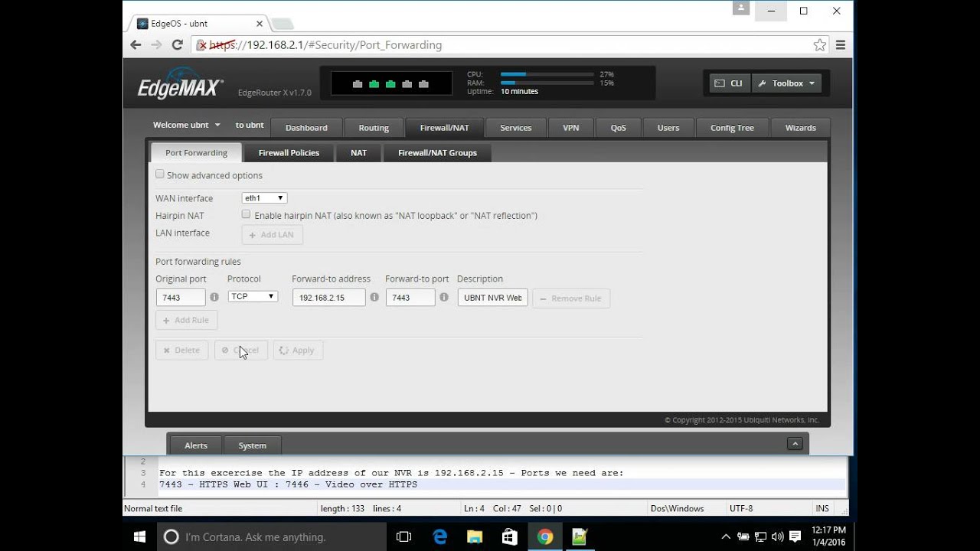Switch to Firewall Policies sub-tab
This screenshot has width=980, height=551.
click(x=289, y=152)
